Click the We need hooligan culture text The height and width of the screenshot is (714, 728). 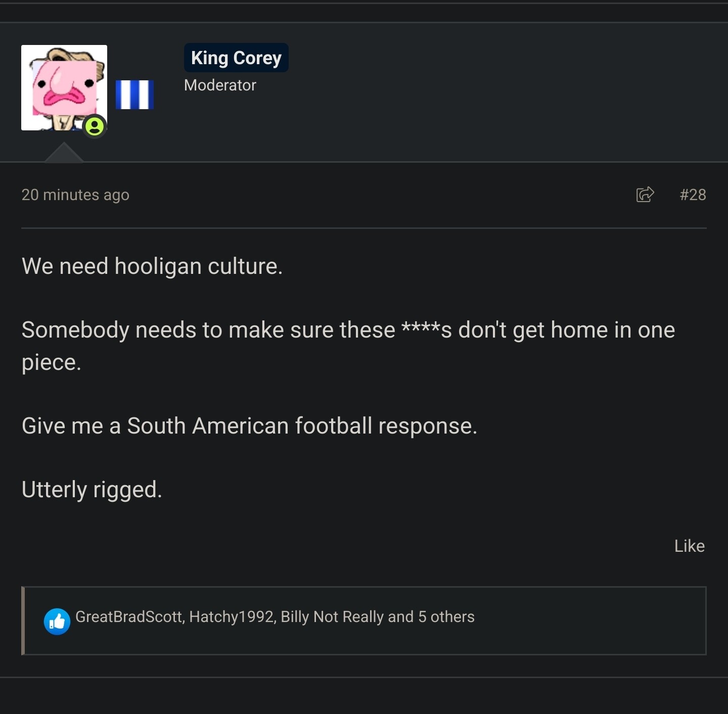pos(152,266)
